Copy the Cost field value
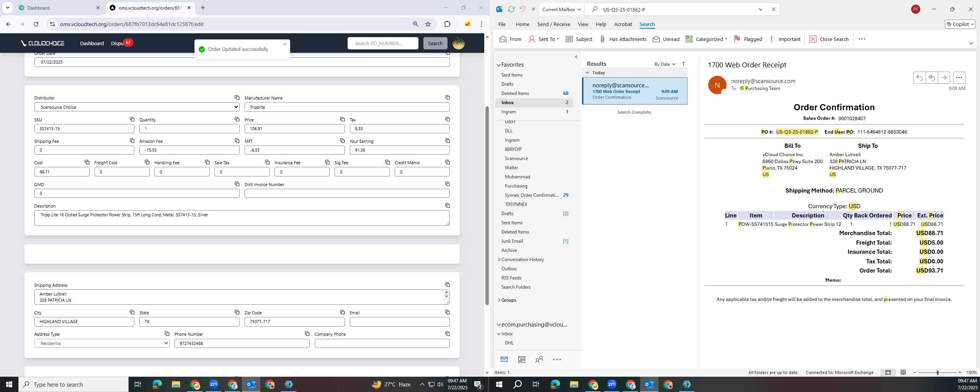The height and width of the screenshot is (392, 980). [87, 162]
